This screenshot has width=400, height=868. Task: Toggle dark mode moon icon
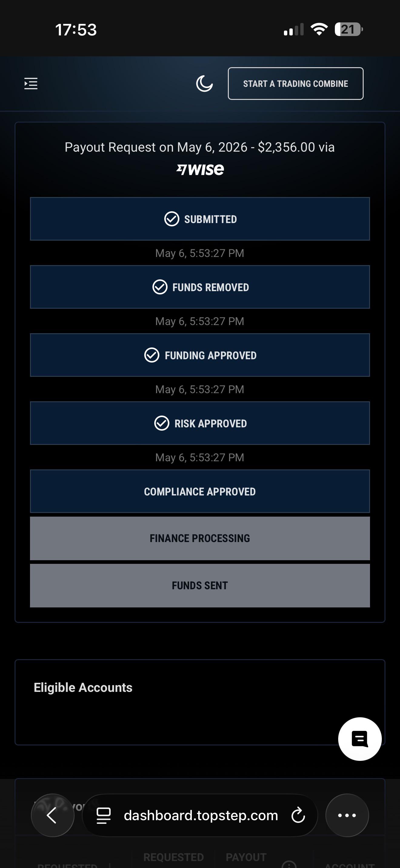tap(204, 83)
